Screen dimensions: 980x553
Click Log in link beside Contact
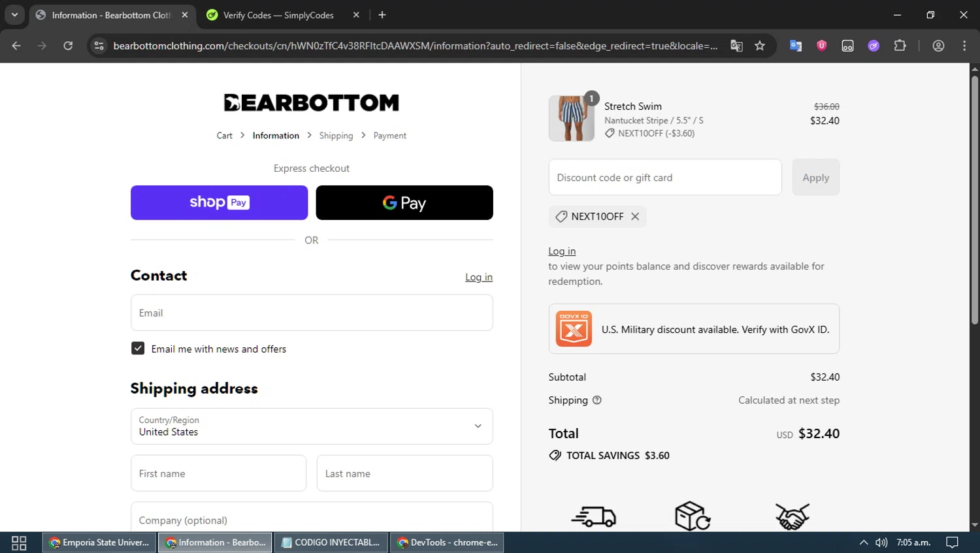click(479, 277)
